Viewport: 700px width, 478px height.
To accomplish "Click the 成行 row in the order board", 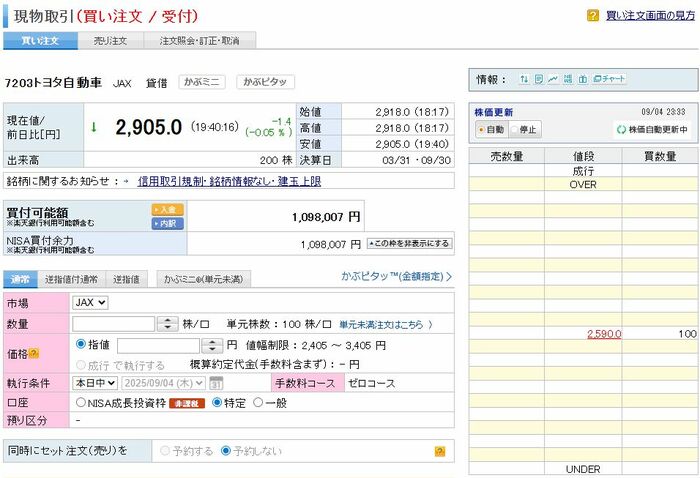I will click(583, 171).
